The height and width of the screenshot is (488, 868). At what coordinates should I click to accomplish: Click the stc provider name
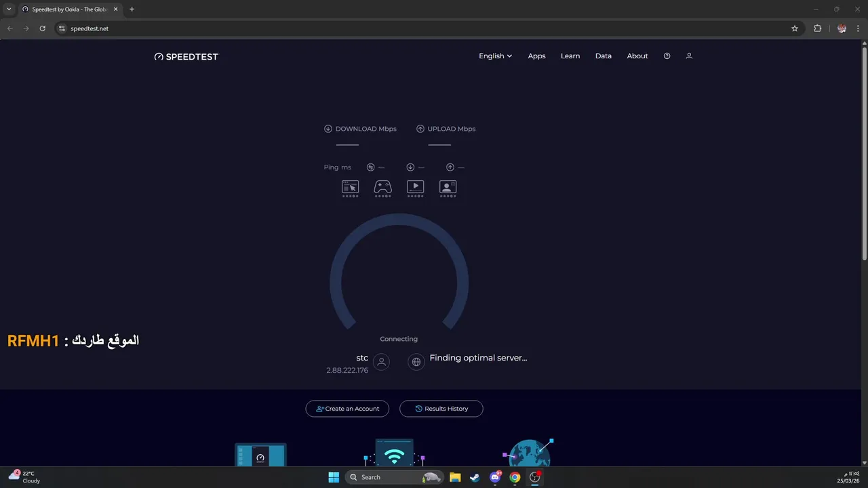click(362, 358)
